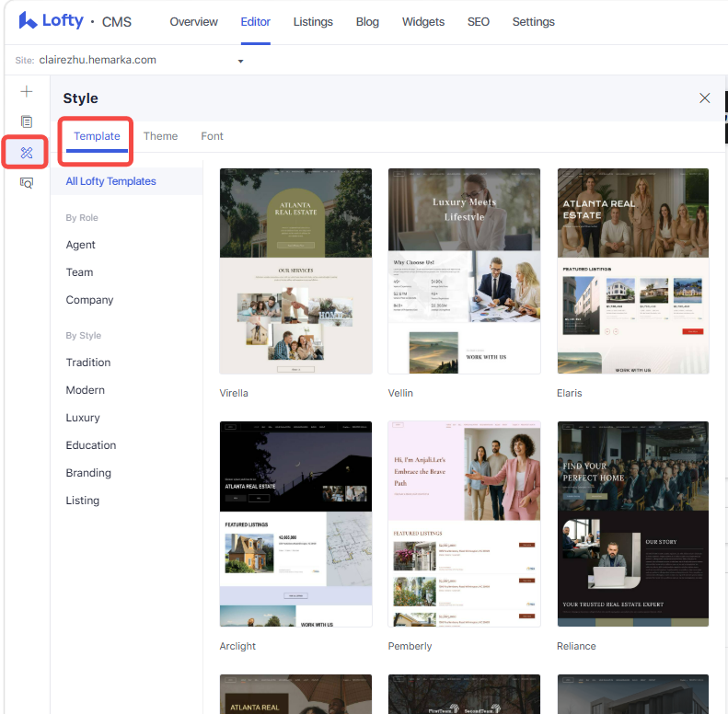Filter templates by Listing style
This screenshot has width=728, height=714.
(x=83, y=501)
